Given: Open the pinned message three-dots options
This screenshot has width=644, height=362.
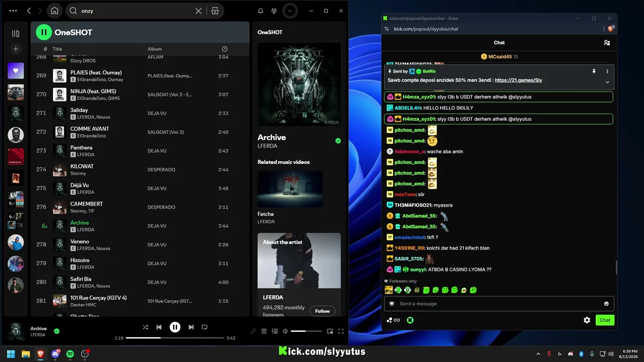Looking at the screenshot, I should 607,71.
